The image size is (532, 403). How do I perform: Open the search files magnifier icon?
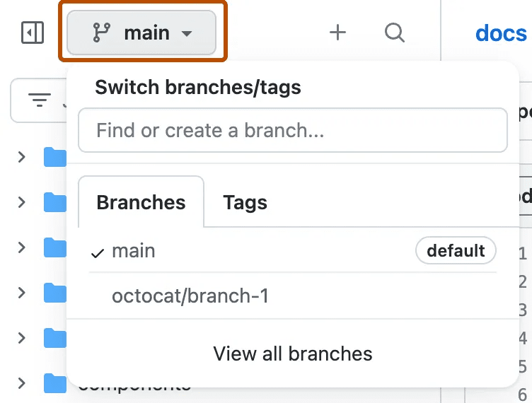pos(394,33)
